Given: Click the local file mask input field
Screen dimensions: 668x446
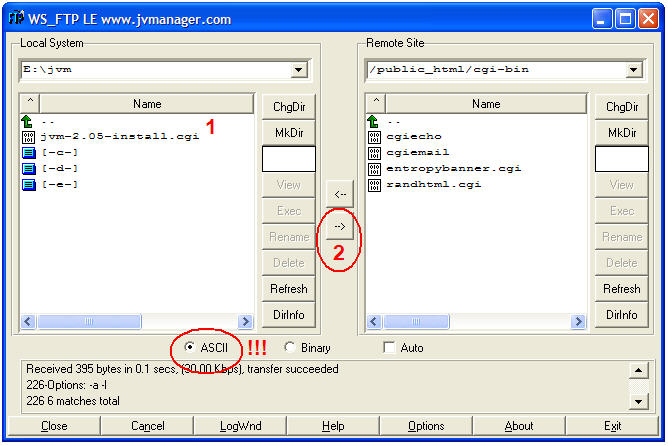Looking at the screenshot, I should (289, 159).
